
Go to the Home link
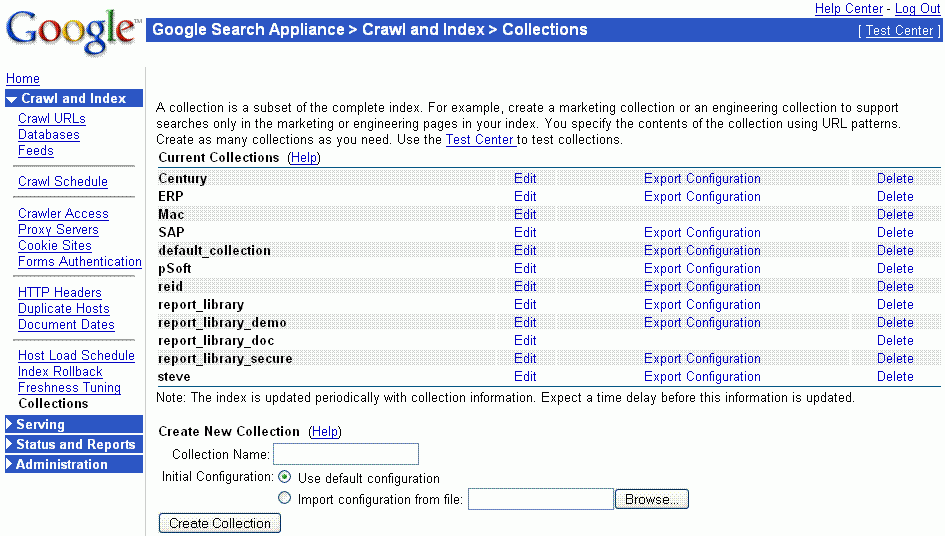coord(23,78)
